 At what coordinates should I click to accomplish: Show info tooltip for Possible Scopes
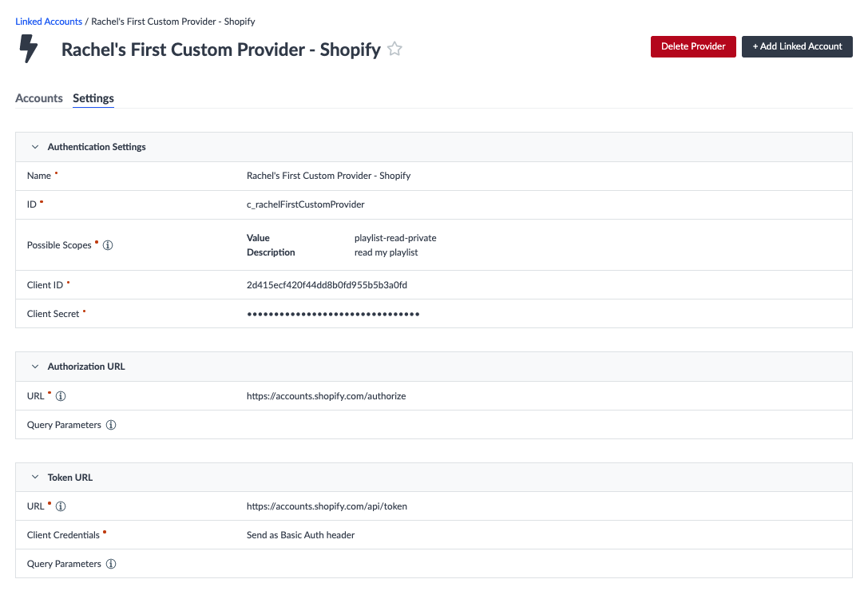pyautogui.click(x=108, y=245)
